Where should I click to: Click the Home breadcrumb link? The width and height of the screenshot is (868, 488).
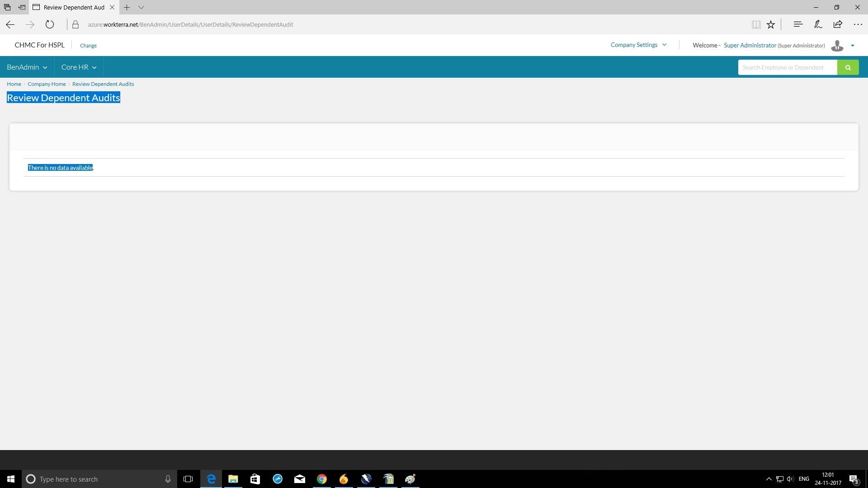14,84
